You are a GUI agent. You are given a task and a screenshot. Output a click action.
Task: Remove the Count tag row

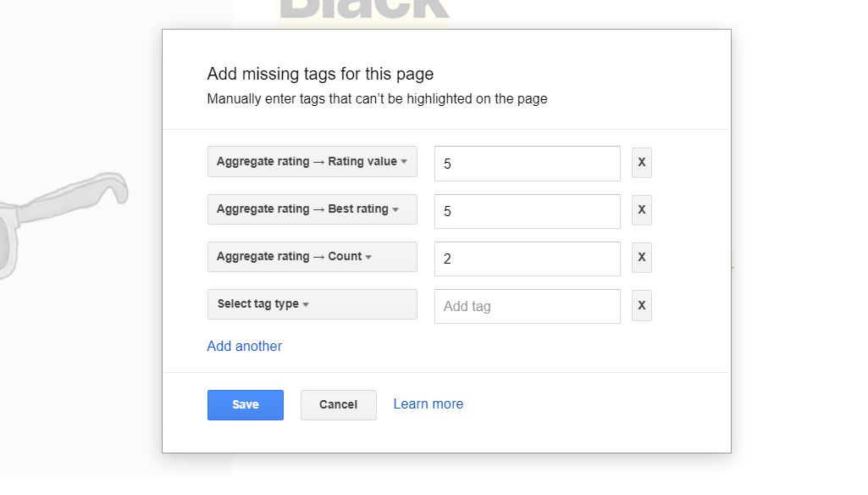[x=641, y=258]
